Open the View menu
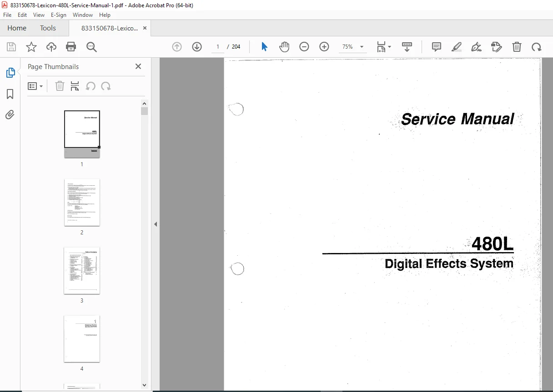 39,15
